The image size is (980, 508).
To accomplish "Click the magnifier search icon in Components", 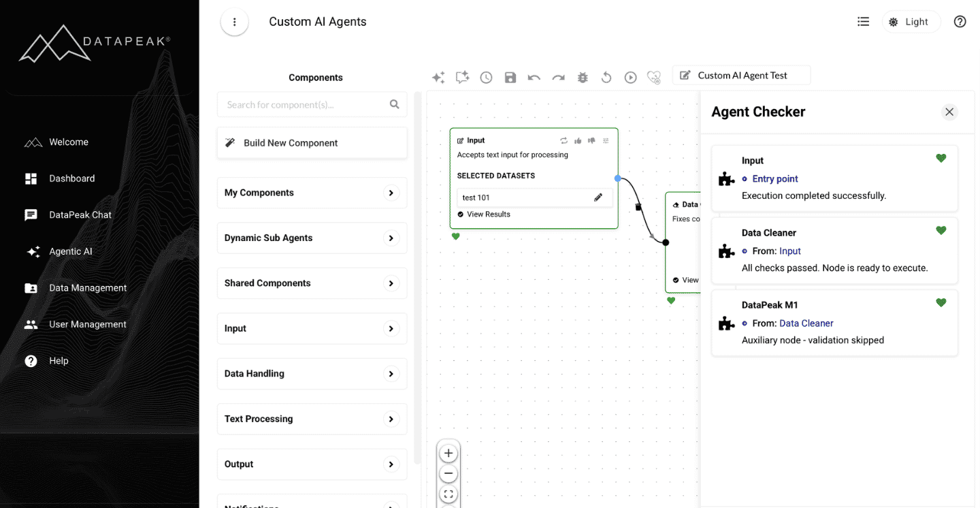I will click(394, 105).
